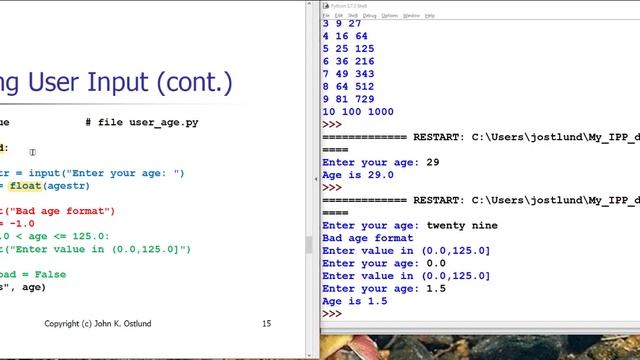The image size is (640, 360).
Task: Open the Edit menu in Python Shell
Action: point(339,16)
